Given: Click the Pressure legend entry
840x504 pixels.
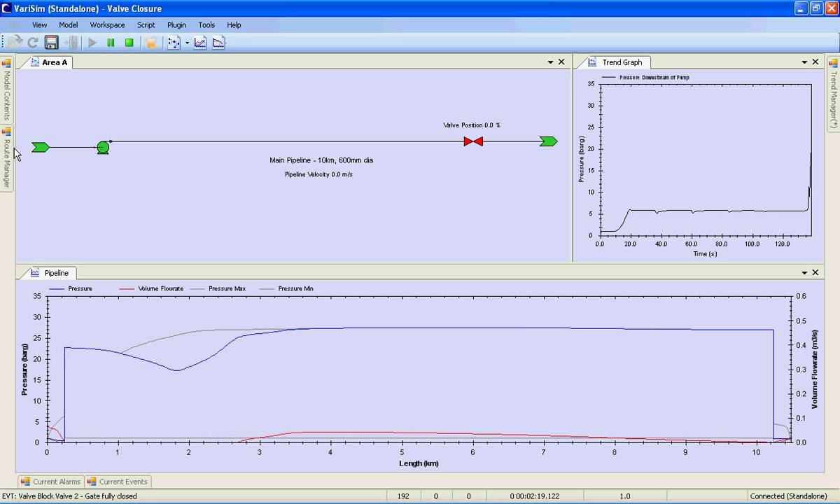Looking at the screenshot, I should point(71,288).
